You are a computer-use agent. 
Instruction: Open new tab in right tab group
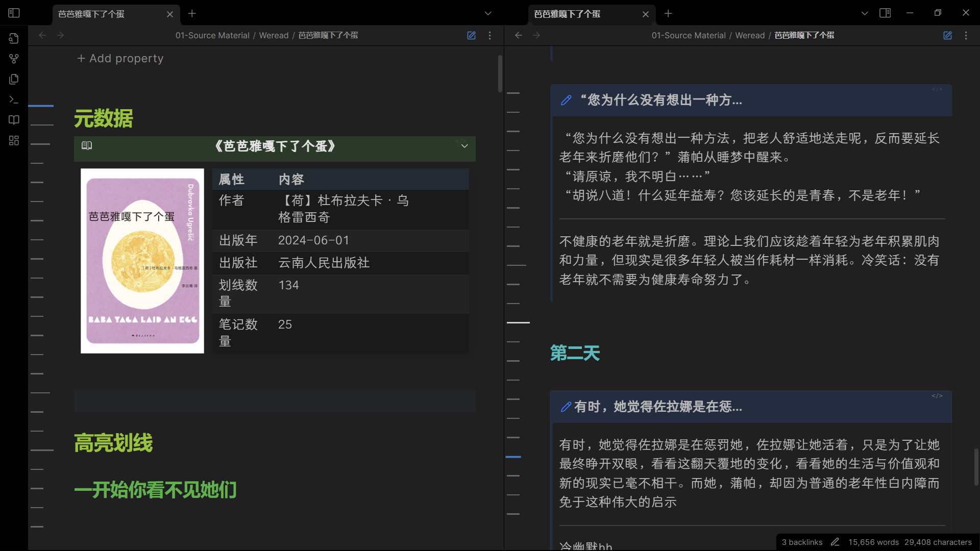pos(668,14)
